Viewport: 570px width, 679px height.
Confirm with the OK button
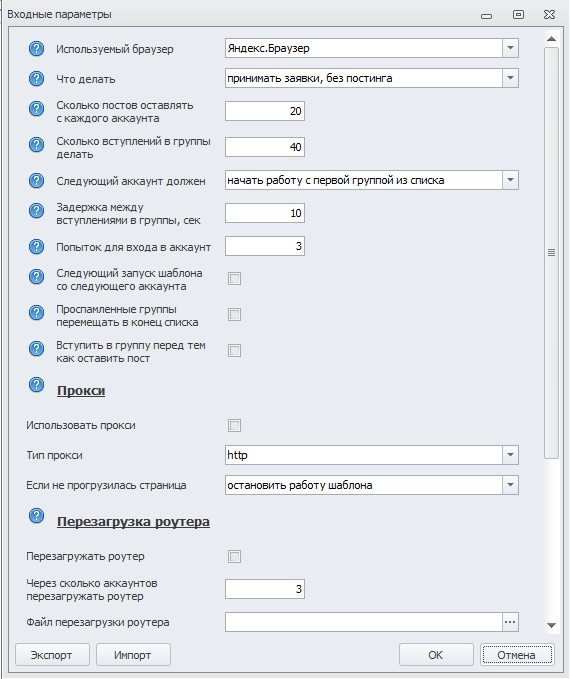(436, 655)
